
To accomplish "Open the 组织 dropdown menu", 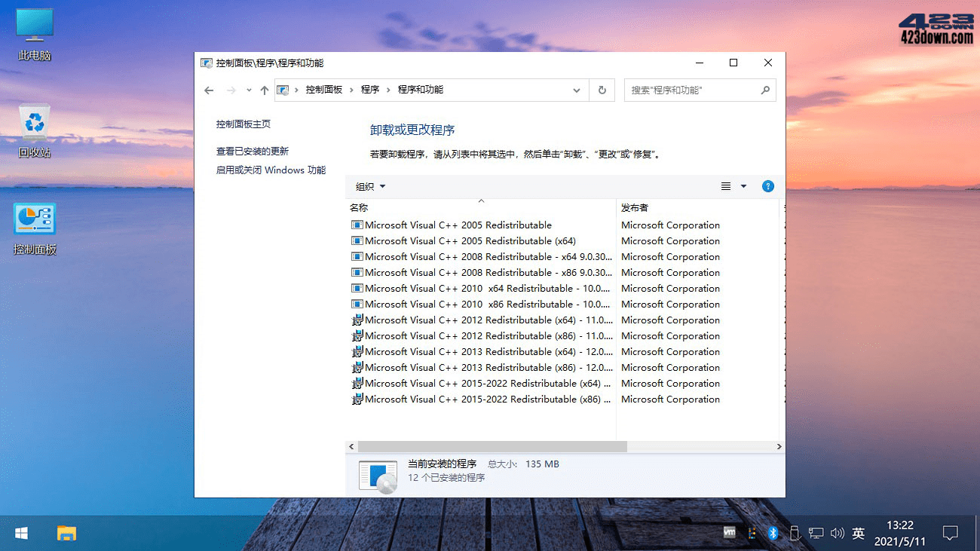I will pos(369,186).
